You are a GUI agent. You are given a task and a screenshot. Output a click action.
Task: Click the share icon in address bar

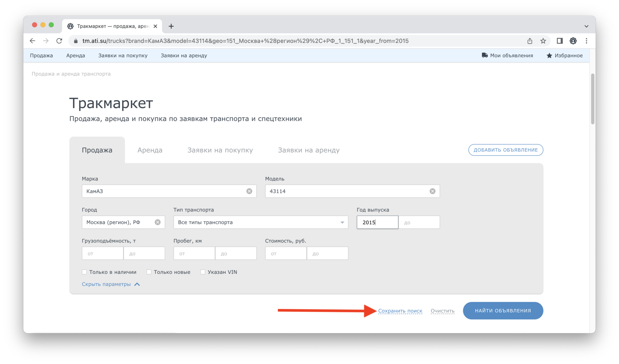[530, 41]
